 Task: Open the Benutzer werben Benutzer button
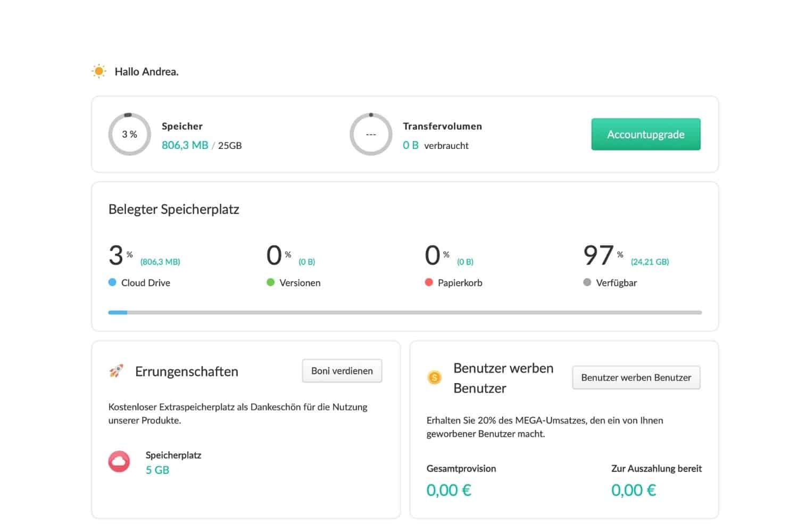[x=636, y=378]
